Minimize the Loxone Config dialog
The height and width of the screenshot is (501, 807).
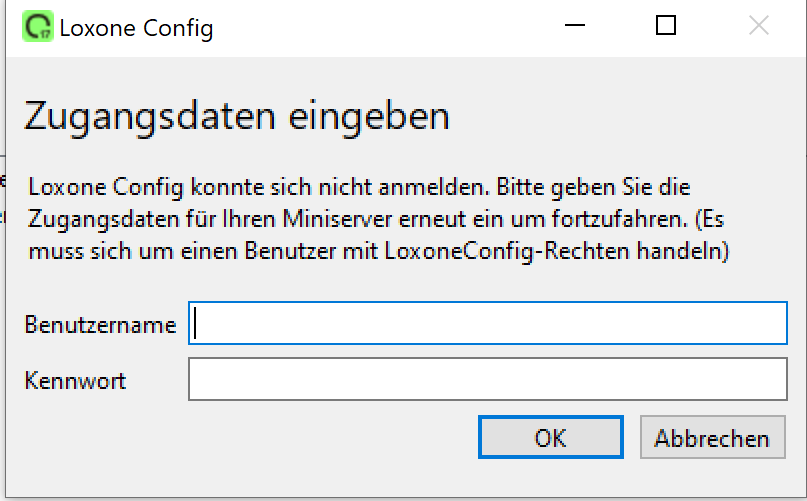[575, 27]
